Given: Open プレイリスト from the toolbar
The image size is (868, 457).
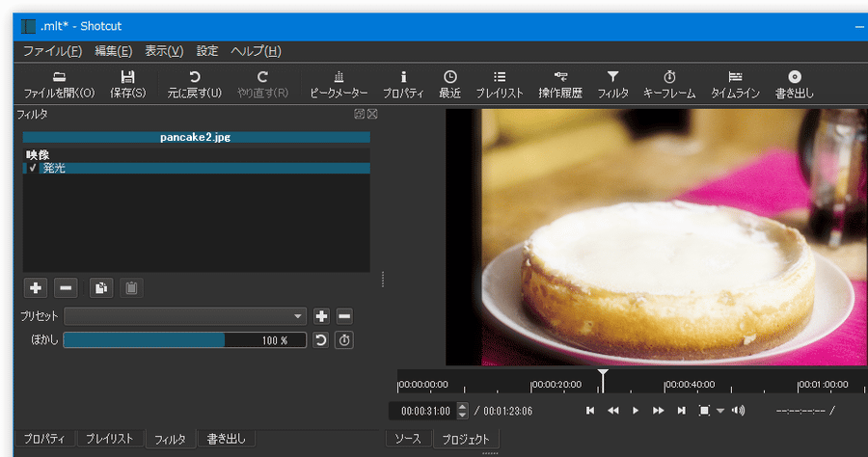Looking at the screenshot, I should (500, 85).
